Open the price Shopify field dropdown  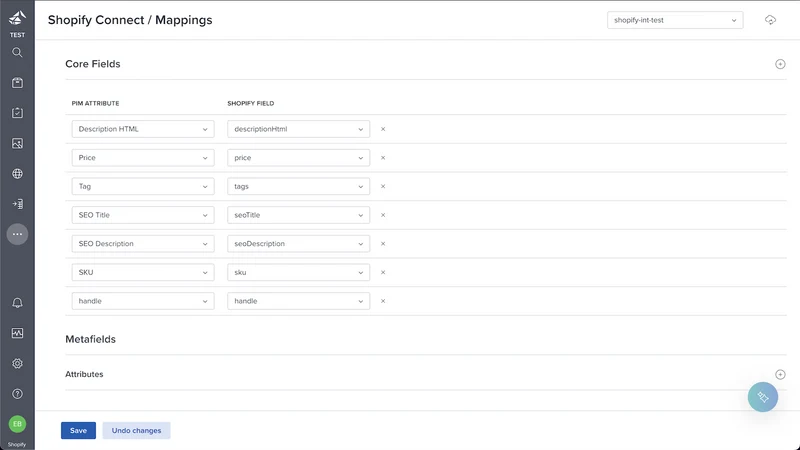(298, 158)
